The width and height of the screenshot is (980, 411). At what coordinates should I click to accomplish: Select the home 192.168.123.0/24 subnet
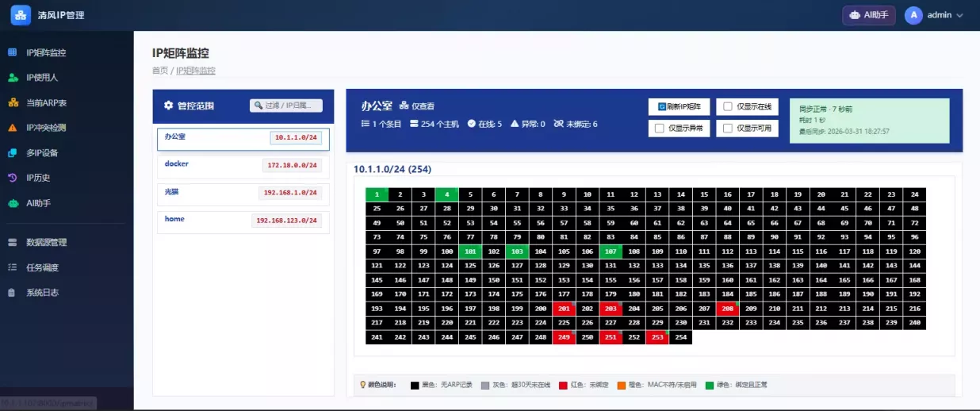pos(241,221)
